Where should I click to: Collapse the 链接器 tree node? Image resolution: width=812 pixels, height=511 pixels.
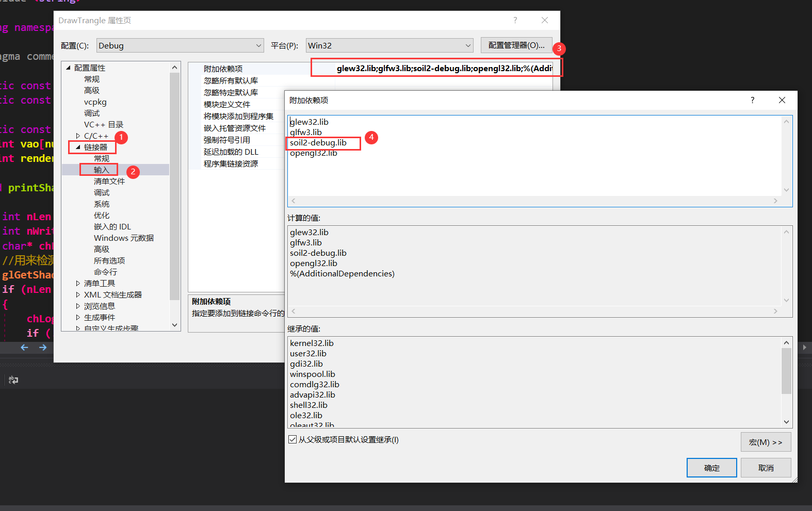pos(78,147)
